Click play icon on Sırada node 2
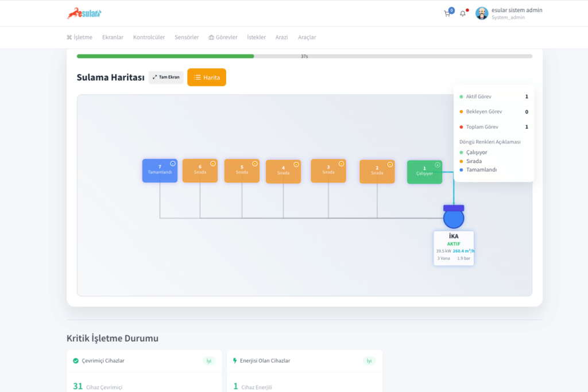The height and width of the screenshot is (392, 588). pyautogui.click(x=390, y=164)
